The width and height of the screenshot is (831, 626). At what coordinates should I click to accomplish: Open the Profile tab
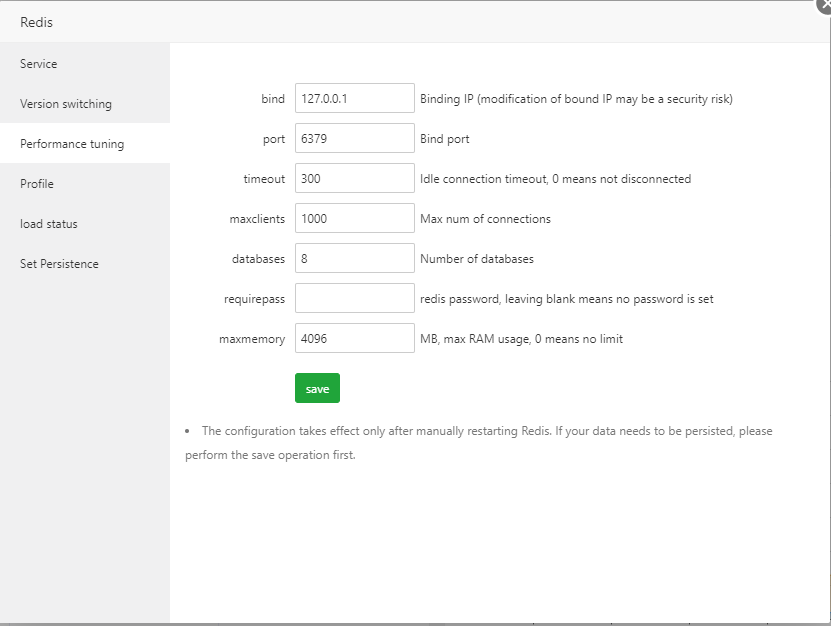pyautogui.click(x=37, y=184)
